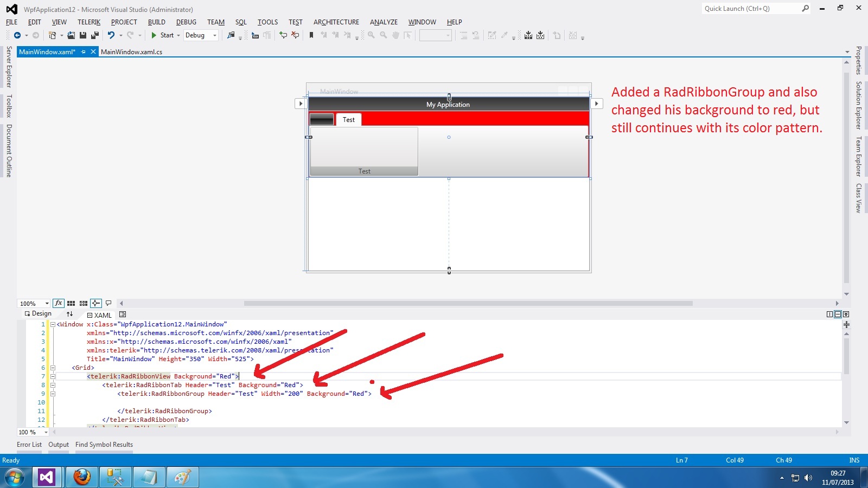This screenshot has height=488, width=868.
Task: Click the volume icon in system tray
Action: click(808, 478)
